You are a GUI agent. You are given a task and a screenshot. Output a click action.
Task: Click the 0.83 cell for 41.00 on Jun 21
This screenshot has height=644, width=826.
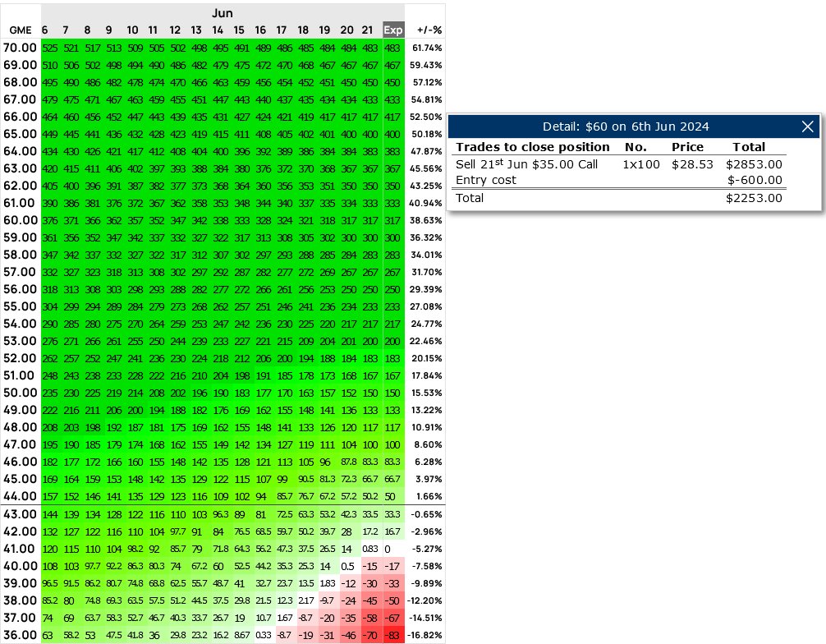[x=370, y=549]
